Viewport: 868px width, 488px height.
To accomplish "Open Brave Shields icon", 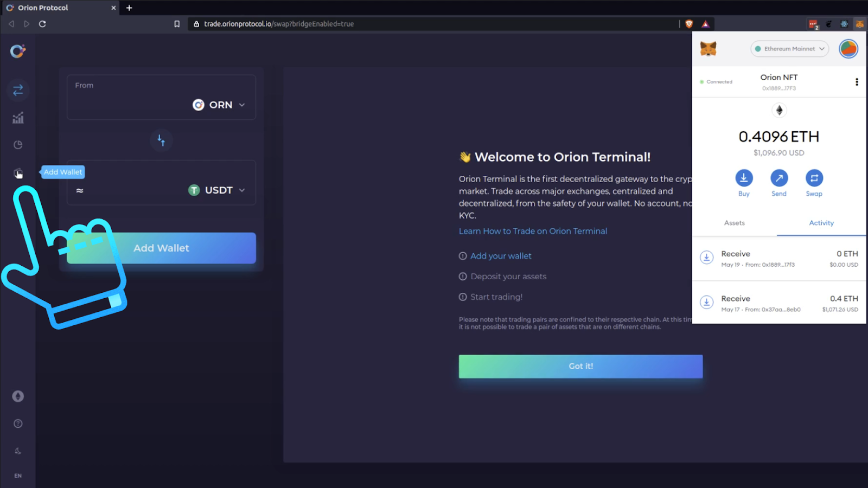I will [689, 24].
